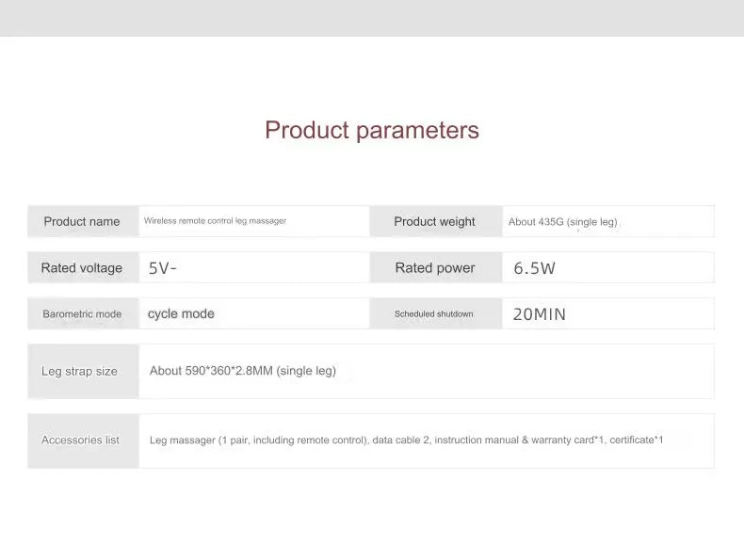
Task: Select the "Leg strap size" label cell
Action: (80, 371)
